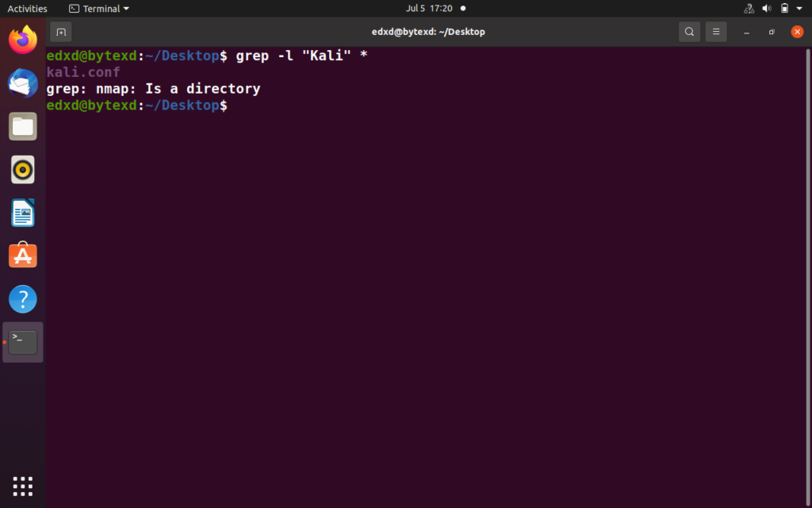812x508 pixels.
Task: Open Ubuntu Software from the dock
Action: [22, 256]
